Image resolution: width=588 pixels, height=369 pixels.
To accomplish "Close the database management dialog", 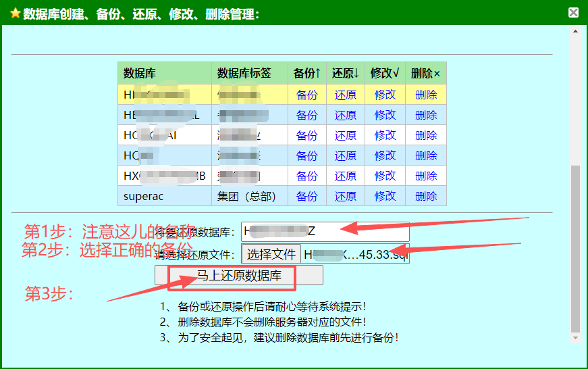I will [573, 12].
